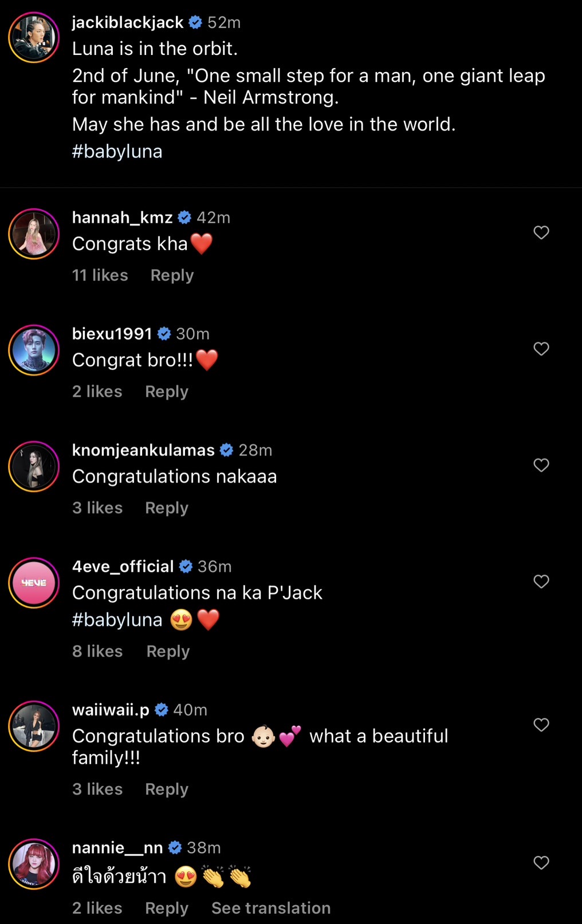Open jackiblackjack's profile picture
This screenshot has height=924, width=582.
point(34,37)
